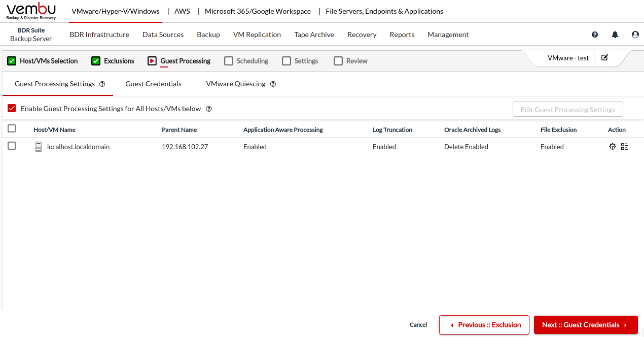644x337 pixels.
Task: Open guest processing settings gear for localhost.localdomain
Action: 613,147
